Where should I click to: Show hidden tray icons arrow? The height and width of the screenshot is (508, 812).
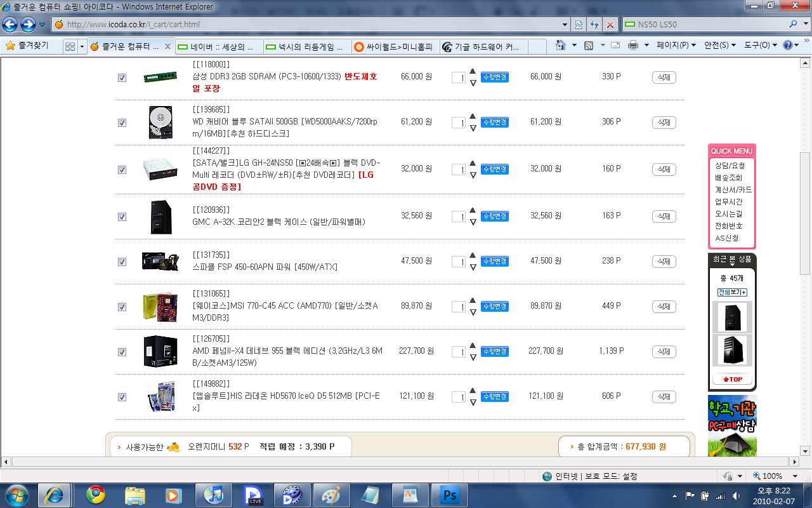click(674, 495)
